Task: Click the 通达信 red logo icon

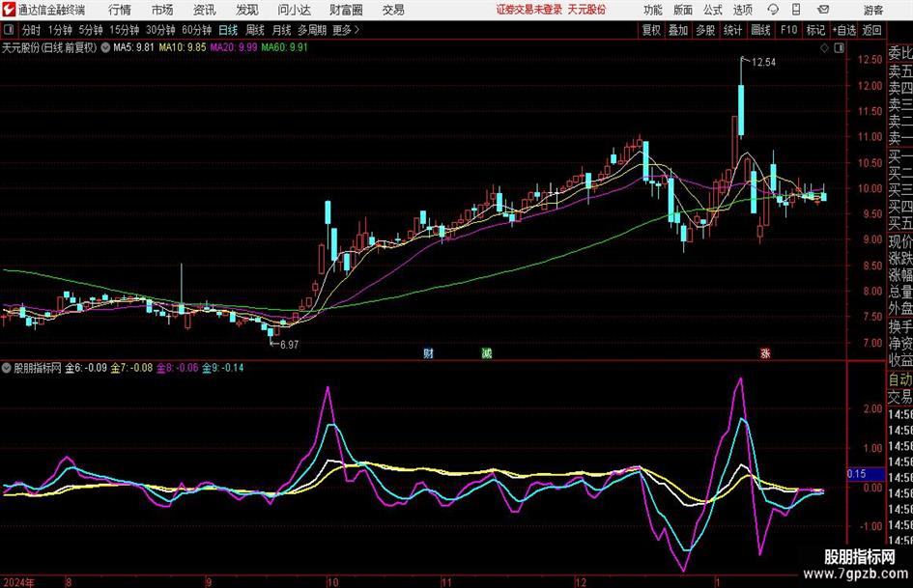Action: 9,10
